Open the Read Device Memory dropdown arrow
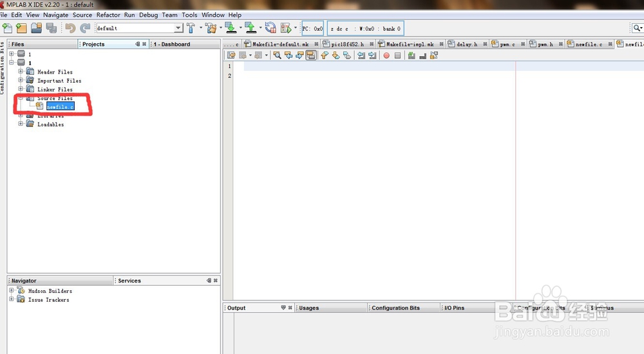The height and width of the screenshot is (354, 644). 260,28
